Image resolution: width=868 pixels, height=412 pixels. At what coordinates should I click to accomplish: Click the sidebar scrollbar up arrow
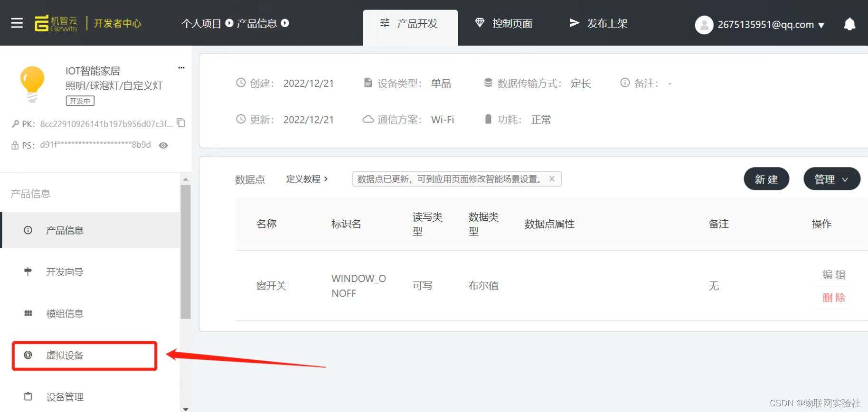pyautogui.click(x=186, y=179)
